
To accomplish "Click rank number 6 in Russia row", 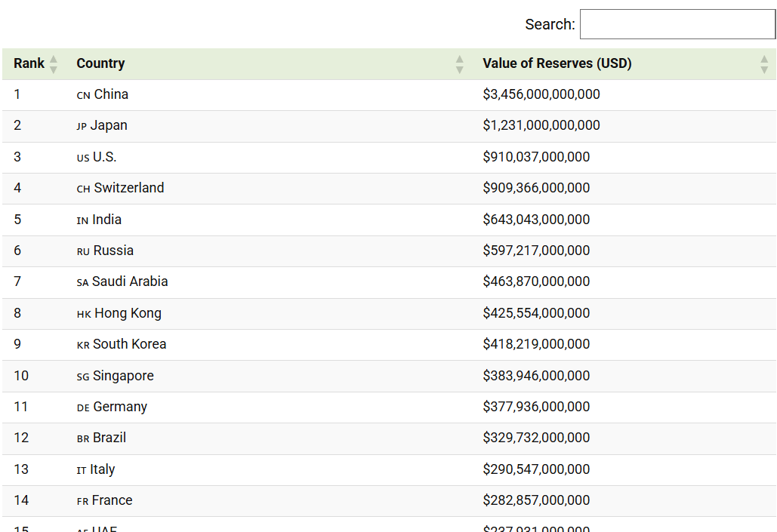I will point(17,250).
